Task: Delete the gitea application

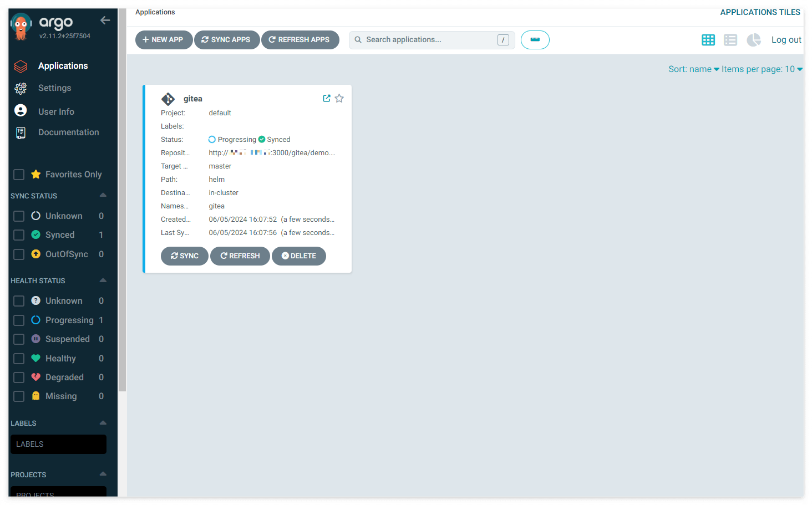Action: coord(299,256)
